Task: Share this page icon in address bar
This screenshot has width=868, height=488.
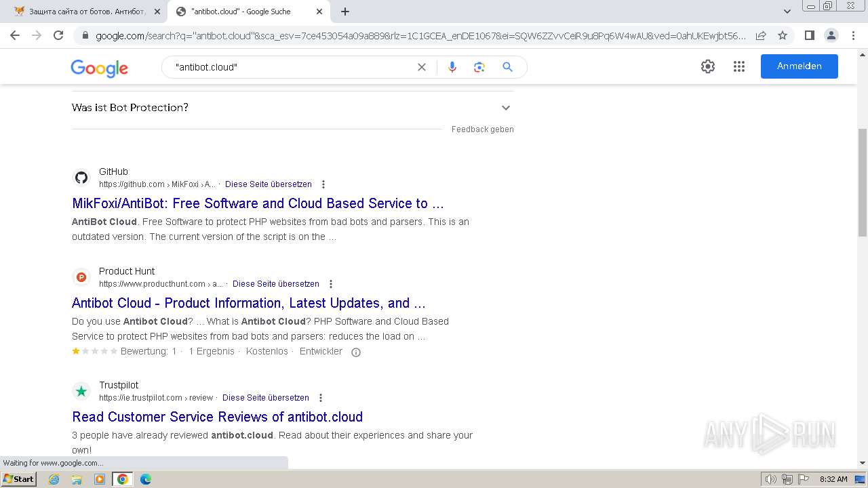Action: pyautogui.click(x=761, y=35)
